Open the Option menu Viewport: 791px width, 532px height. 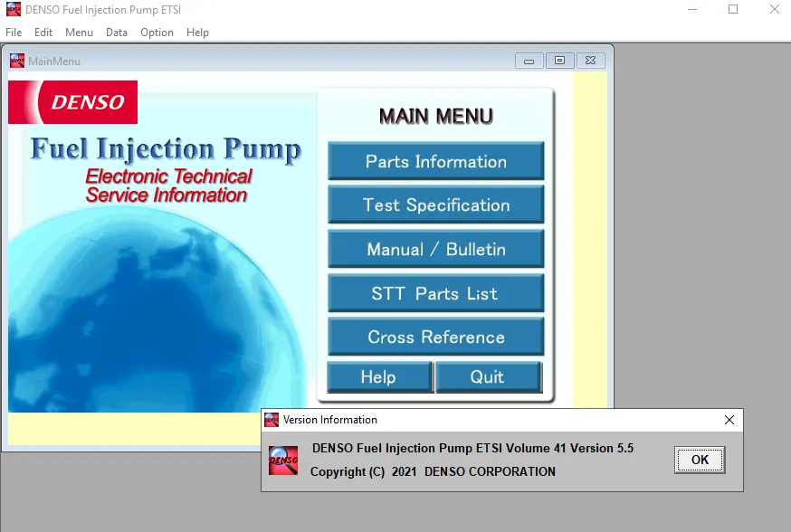157,33
